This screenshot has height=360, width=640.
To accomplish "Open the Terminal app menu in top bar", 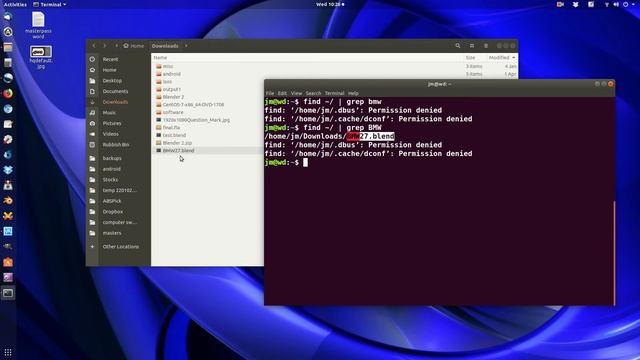I will coord(49,4).
